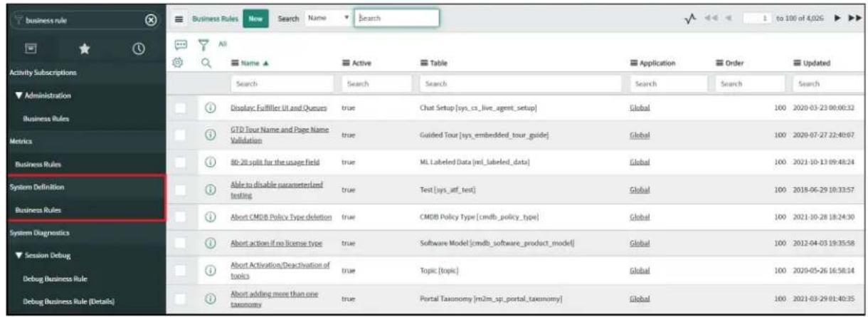Open Able to disable parameterized testing record
Viewport: 868px width, 317px height.
click(277, 189)
